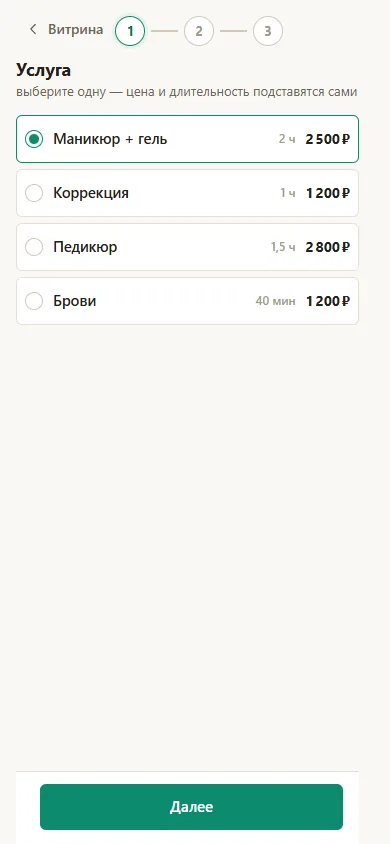Screen dimensions: 390x844
Task: Click the Маникюр + гель service label
Action: 110,139
